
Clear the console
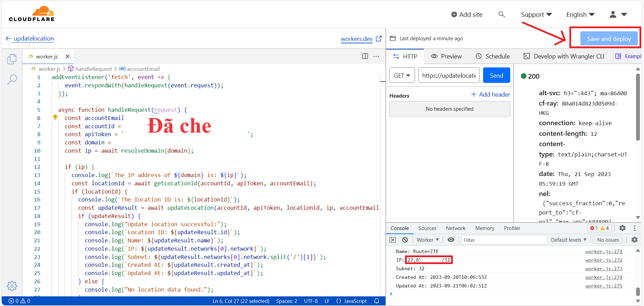click(405, 240)
